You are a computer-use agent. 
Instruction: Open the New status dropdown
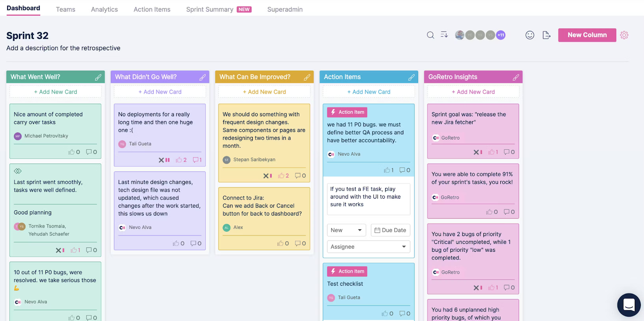pos(346,230)
